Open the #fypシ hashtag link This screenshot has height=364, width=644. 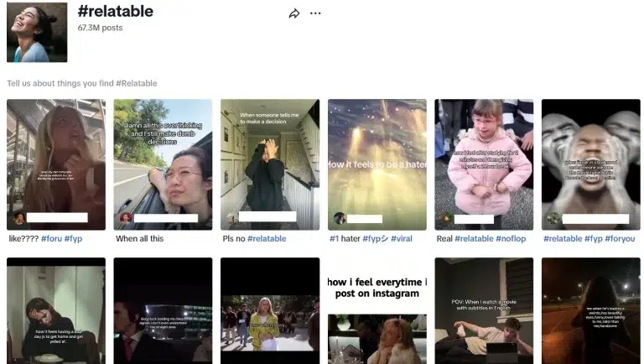[x=375, y=239]
